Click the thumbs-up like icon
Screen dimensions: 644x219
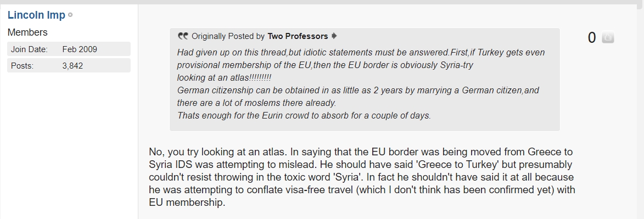(x=607, y=37)
